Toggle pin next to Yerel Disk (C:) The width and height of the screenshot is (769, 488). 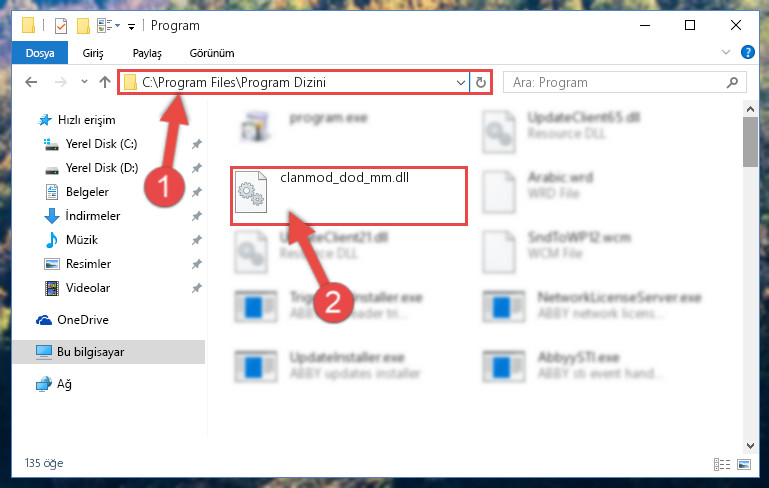pos(197,144)
